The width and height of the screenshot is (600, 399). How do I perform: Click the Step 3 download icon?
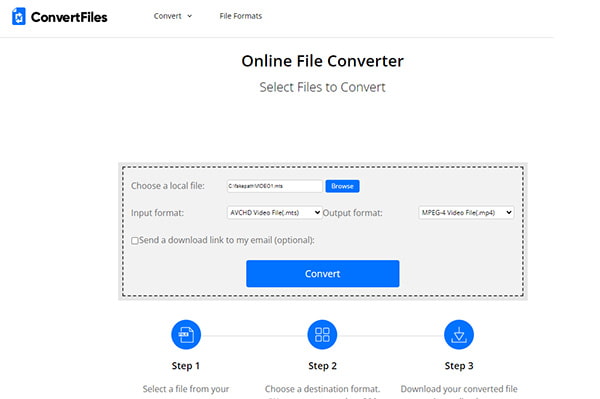459,335
